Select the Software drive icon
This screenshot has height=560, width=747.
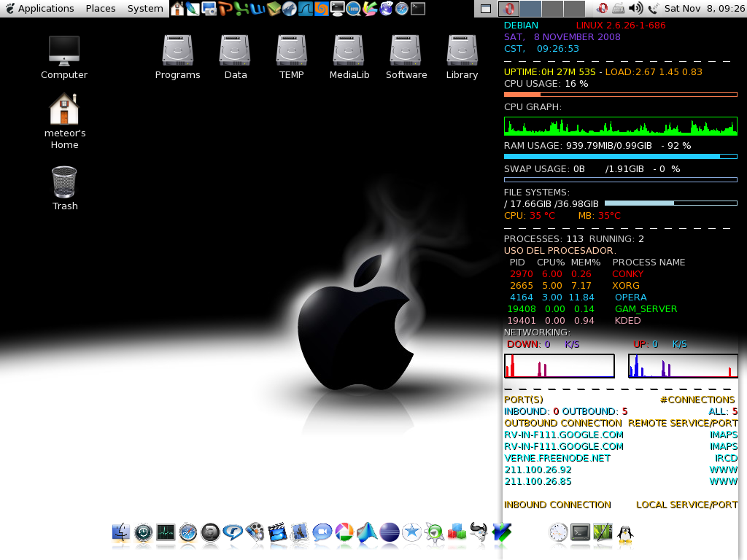406,57
